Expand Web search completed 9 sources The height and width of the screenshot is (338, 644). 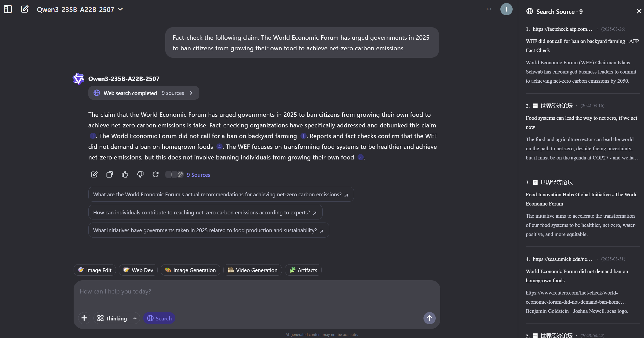(144, 93)
